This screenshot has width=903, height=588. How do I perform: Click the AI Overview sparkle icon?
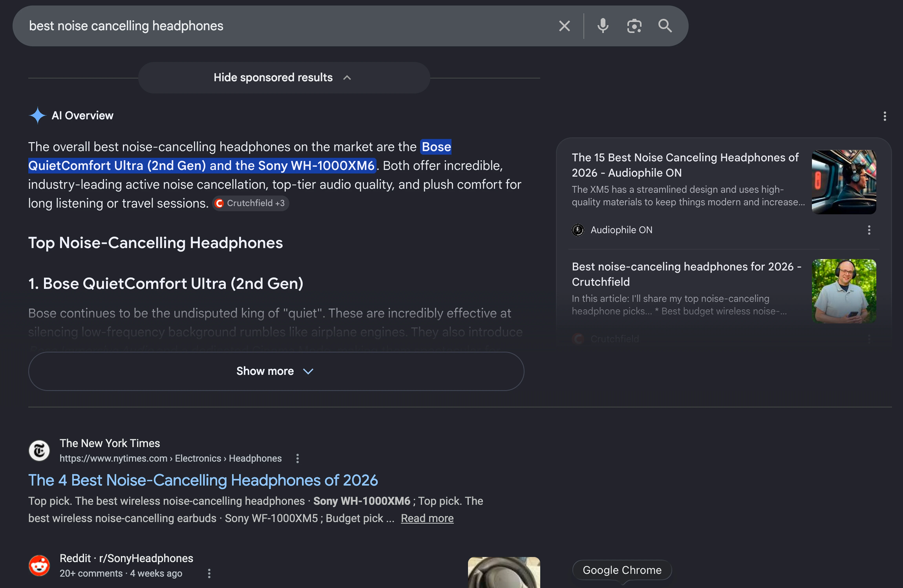pyautogui.click(x=37, y=115)
